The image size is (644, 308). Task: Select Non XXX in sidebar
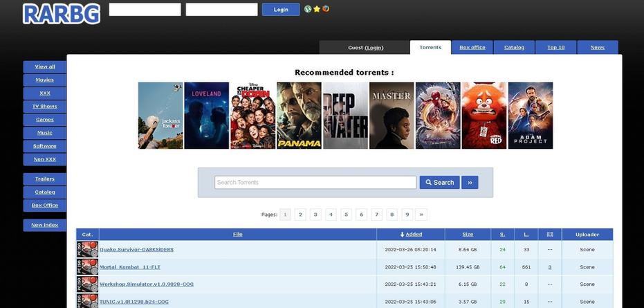pos(45,159)
